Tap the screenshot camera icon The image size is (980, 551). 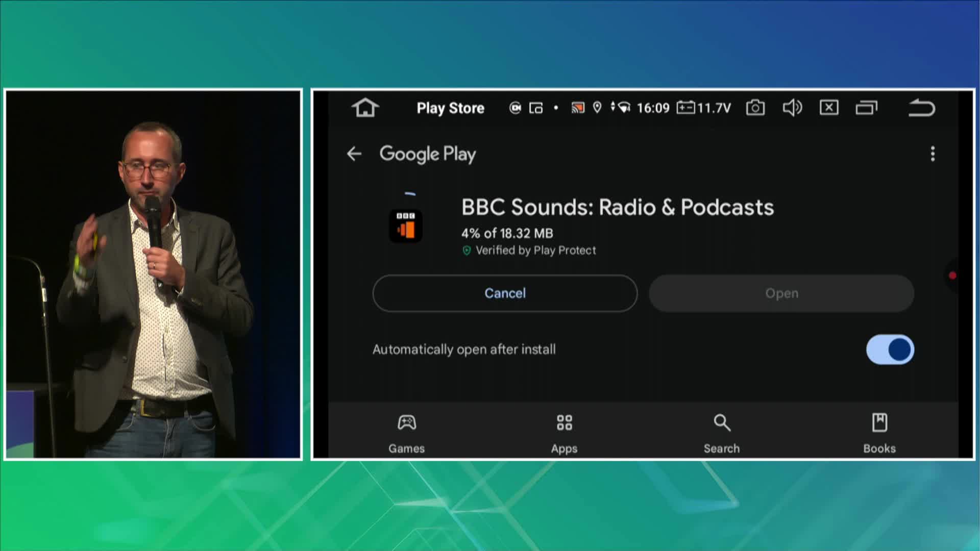755,108
